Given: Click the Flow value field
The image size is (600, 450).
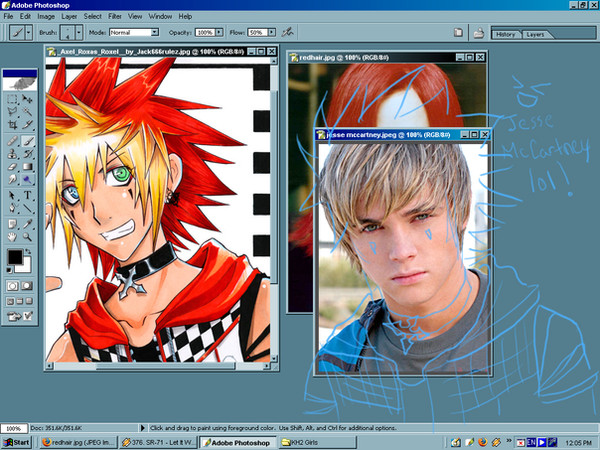Looking at the screenshot, I should coord(257,33).
